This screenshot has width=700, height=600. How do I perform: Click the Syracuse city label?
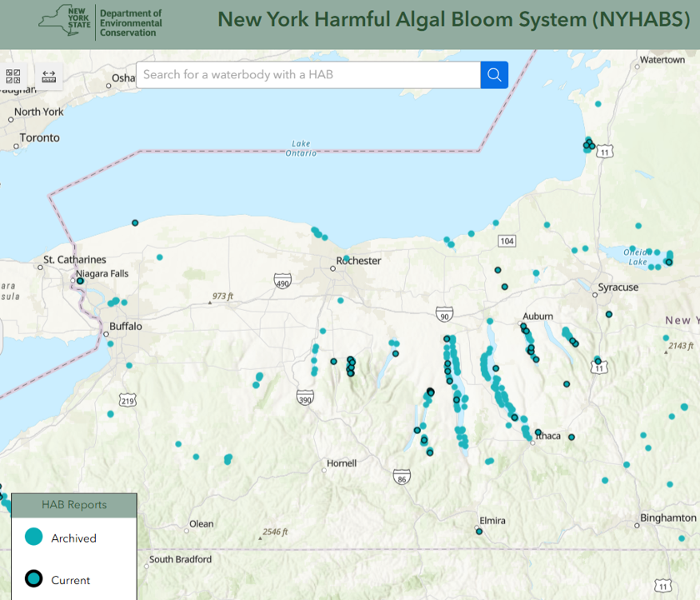(617, 287)
